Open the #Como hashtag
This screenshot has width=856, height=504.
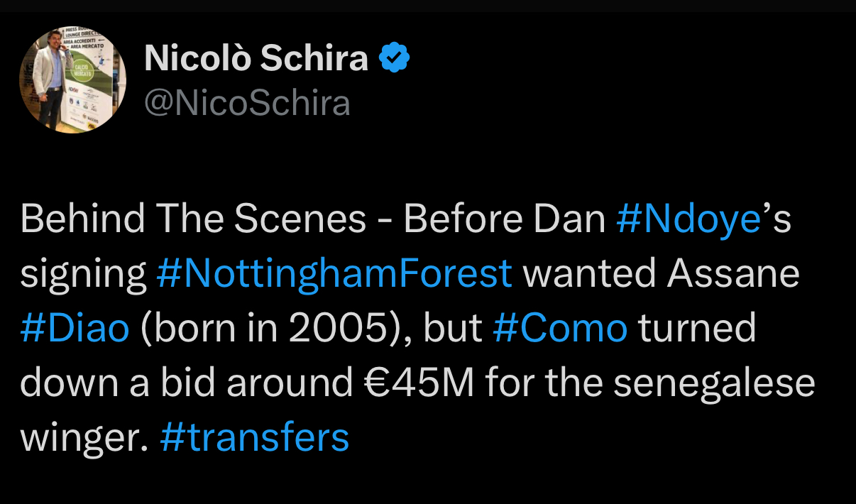coord(560,329)
